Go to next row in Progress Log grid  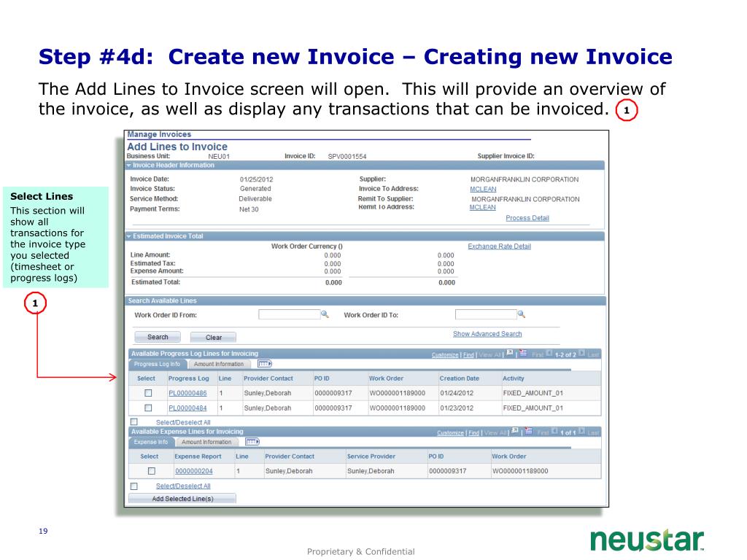tap(581, 354)
